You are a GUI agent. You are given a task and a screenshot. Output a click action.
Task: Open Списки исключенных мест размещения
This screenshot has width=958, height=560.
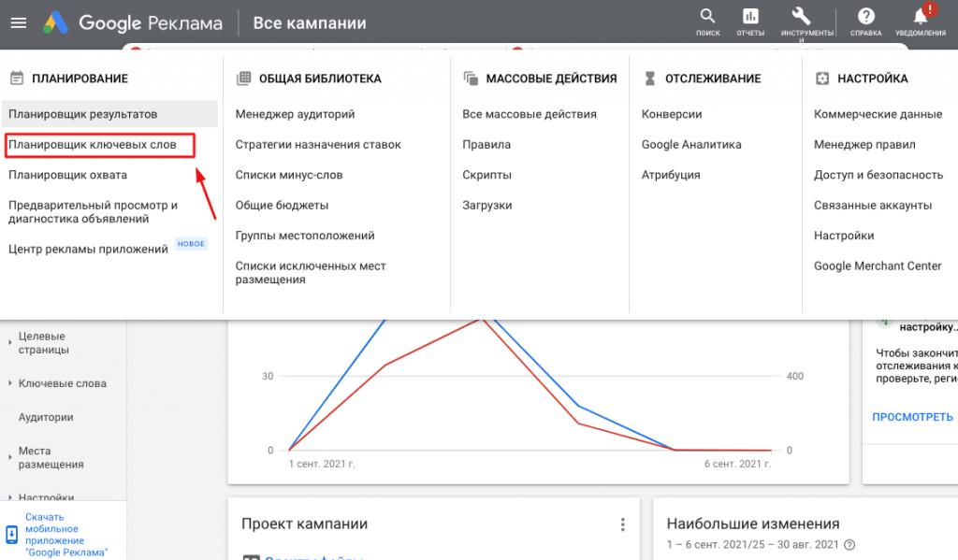point(311,273)
